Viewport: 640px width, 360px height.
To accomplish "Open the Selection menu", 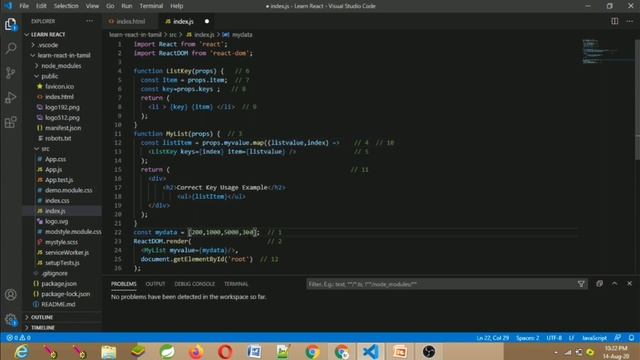I will pos(66,6).
